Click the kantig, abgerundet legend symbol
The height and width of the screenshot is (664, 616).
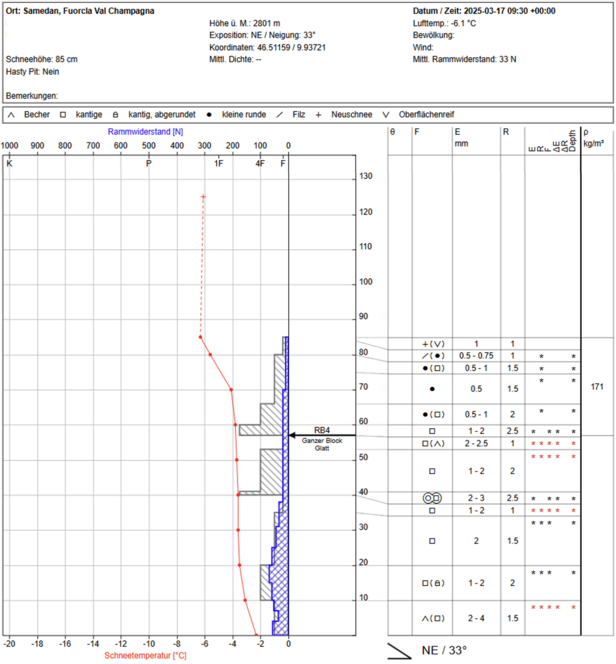point(117,115)
